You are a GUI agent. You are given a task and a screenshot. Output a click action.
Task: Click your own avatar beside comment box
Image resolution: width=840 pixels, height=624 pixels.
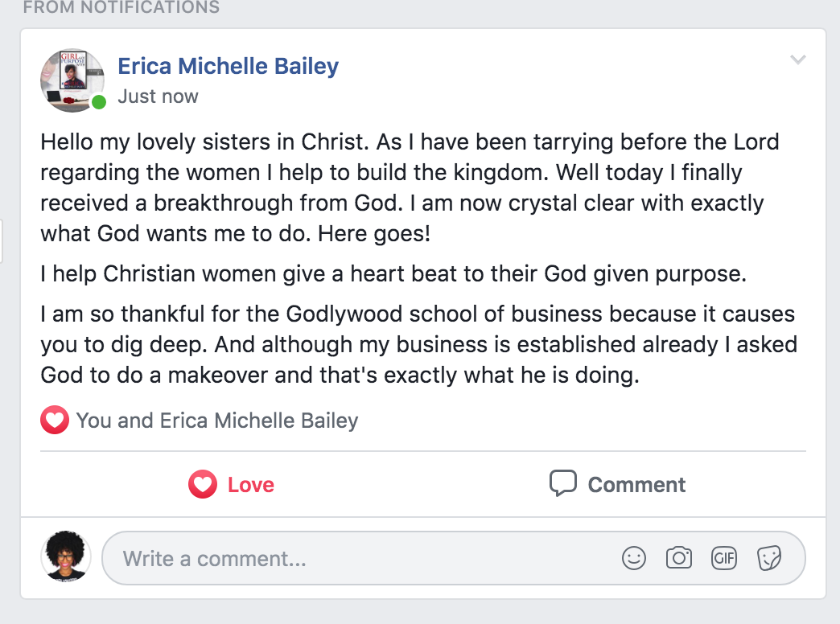coord(65,556)
